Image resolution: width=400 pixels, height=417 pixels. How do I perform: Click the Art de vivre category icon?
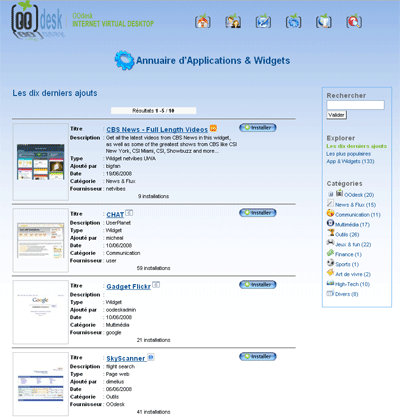click(330, 272)
